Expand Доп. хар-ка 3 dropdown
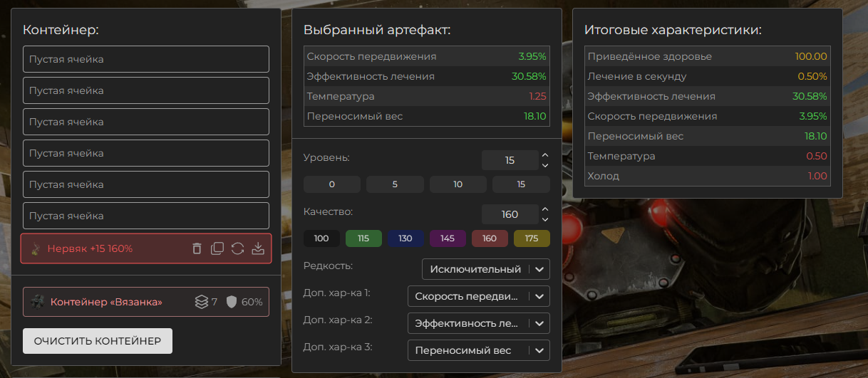868x378 pixels. pos(478,350)
